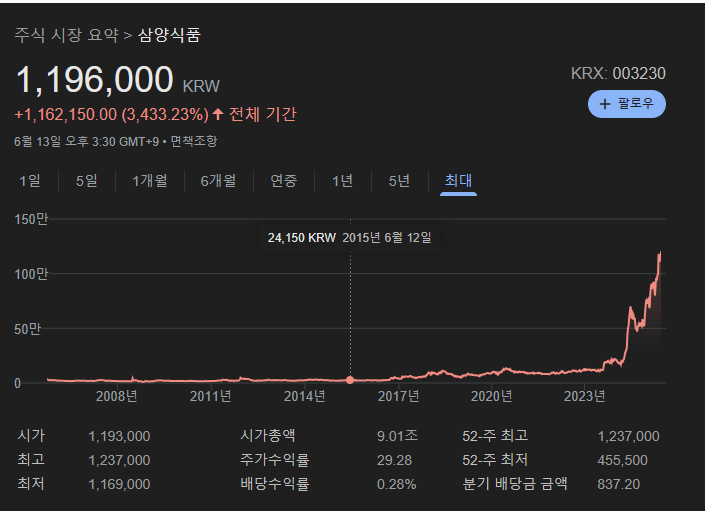Click the 분기 배당금 금액 value 837.20
The image size is (705, 514).
click(619, 484)
